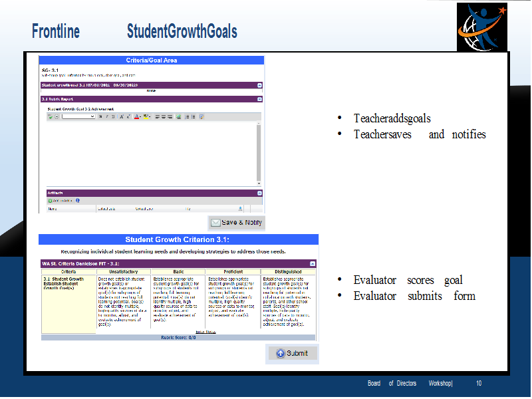The height and width of the screenshot is (399, 532).
Task: Select the Proficient rubric description
Action: 233,297
